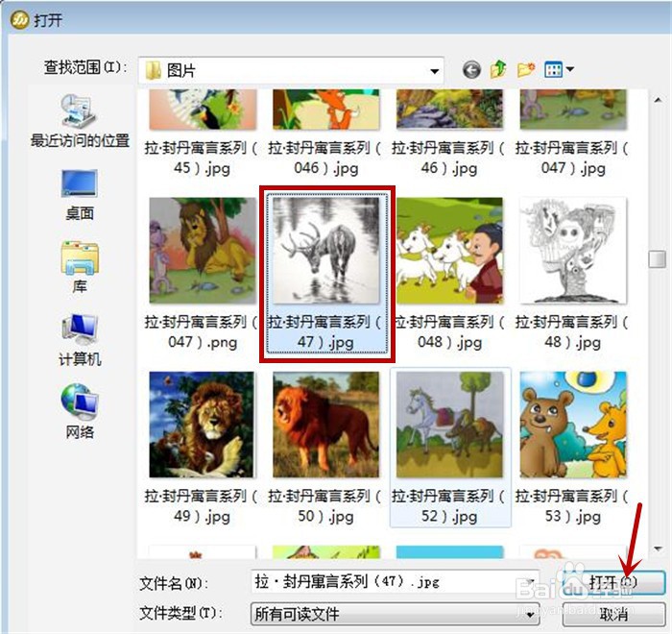Open 库 in the sidebar
672x634 pixels.
[80, 268]
